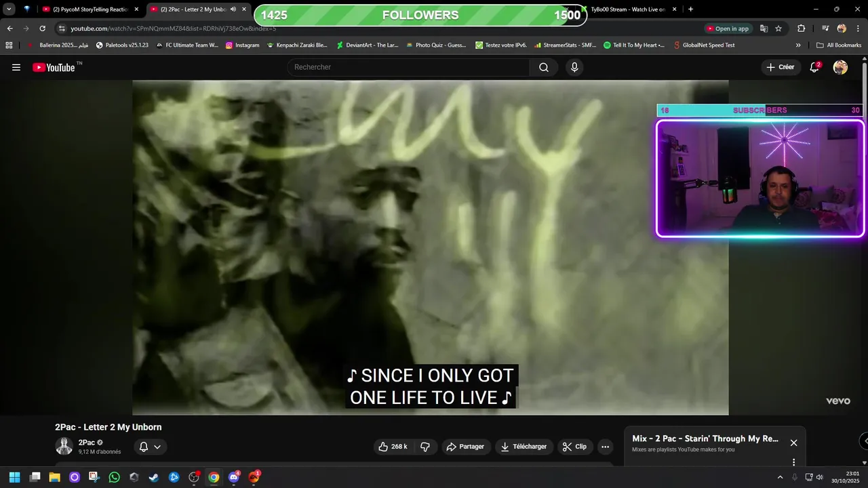Open the Chrome profile avatar
This screenshot has height=488, width=868.
click(842, 28)
